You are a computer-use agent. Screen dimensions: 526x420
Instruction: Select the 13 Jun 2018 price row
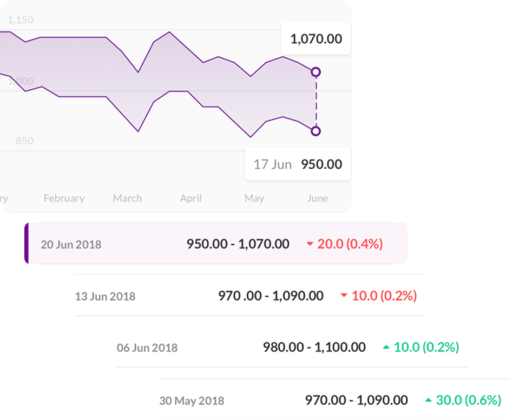tap(249, 296)
